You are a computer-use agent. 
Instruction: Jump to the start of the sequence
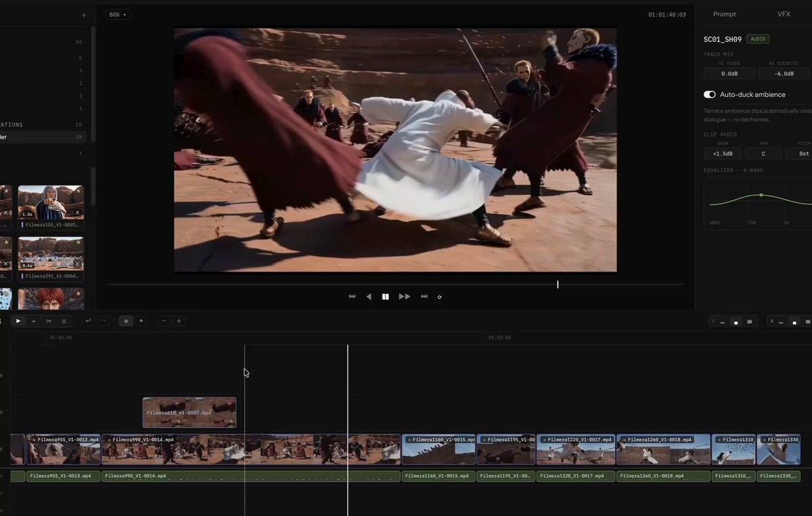point(352,297)
